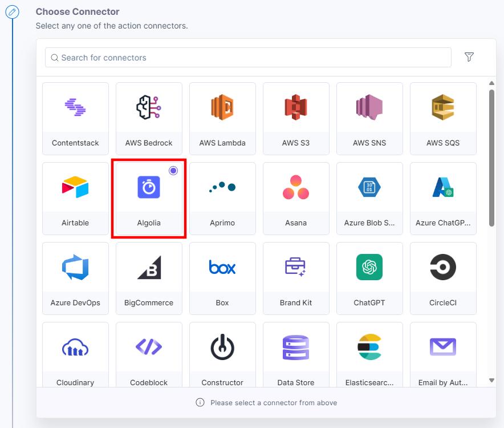Click the "AWS SNS" label text
The image size is (504, 428).
pyautogui.click(x=369, y=143)
